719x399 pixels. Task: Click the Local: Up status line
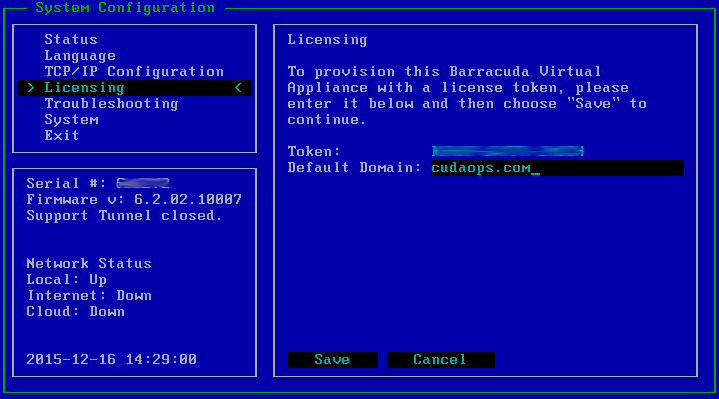[x=66, y=279]
